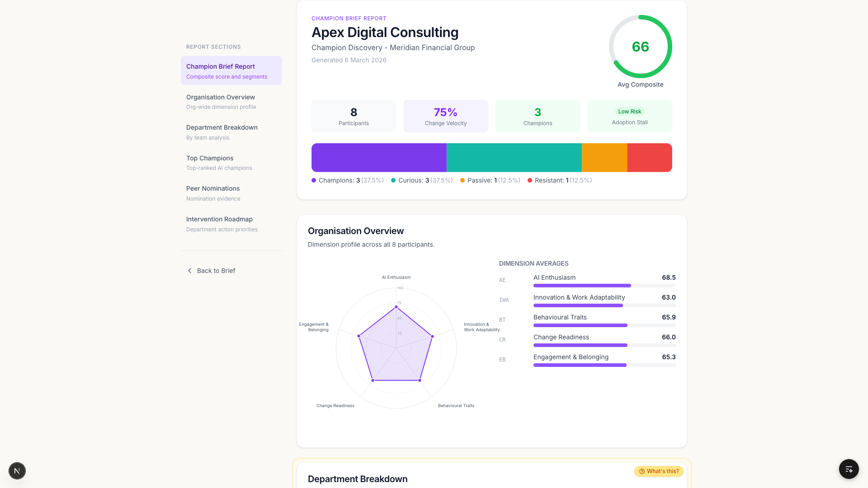
Task: Click the AI Enthusiasm progress bar
Action: tap(604, 286)
